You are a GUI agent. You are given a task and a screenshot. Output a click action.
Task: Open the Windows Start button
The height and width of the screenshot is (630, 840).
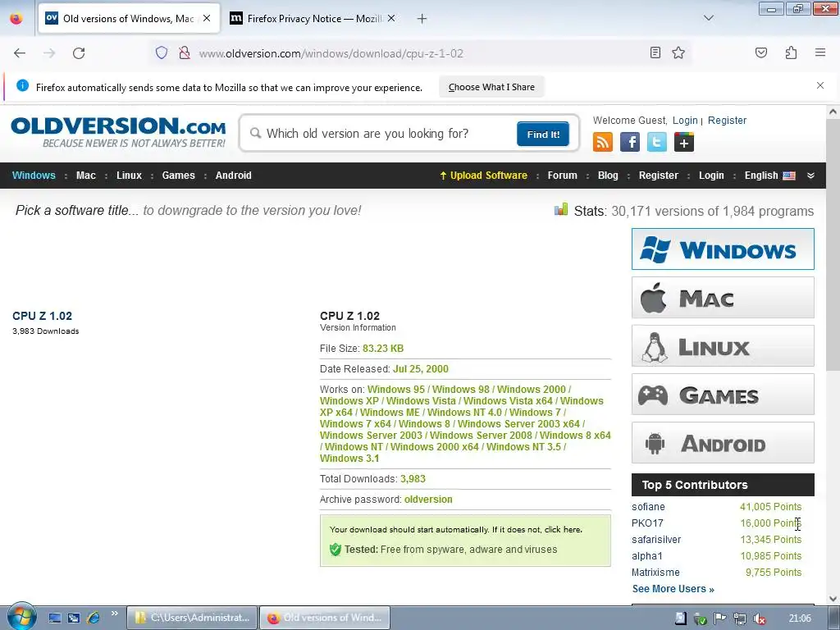[x=21, y=617]
